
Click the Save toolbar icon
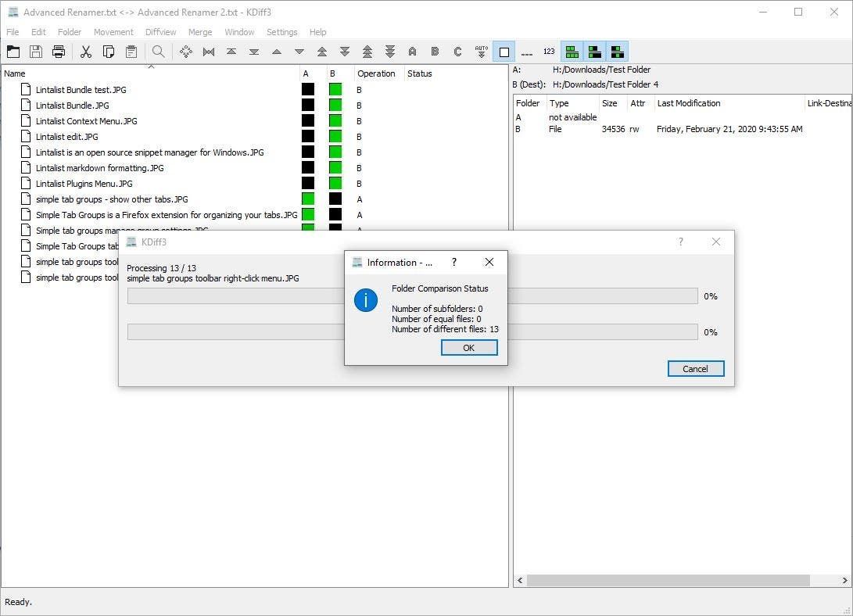point(36,52)
